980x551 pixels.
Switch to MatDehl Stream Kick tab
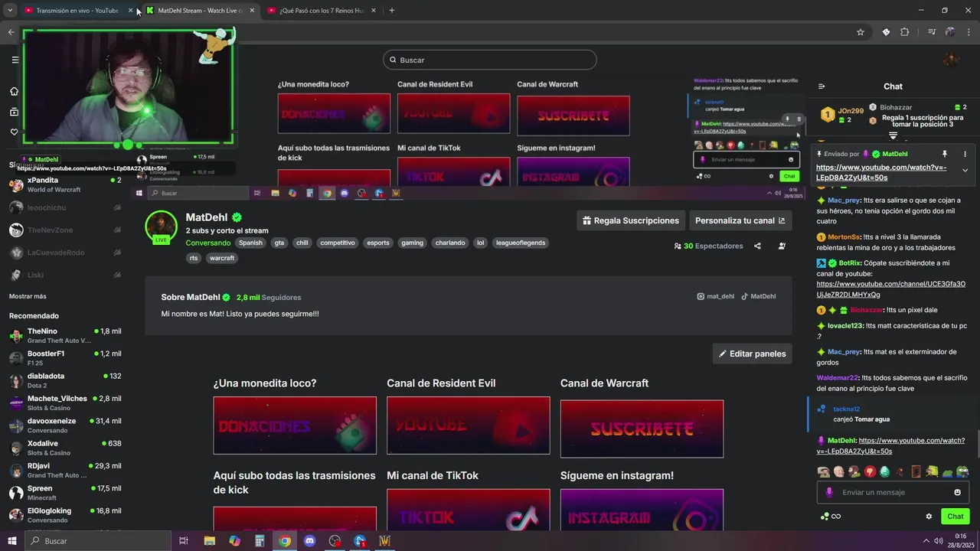(x=200, y=11)
